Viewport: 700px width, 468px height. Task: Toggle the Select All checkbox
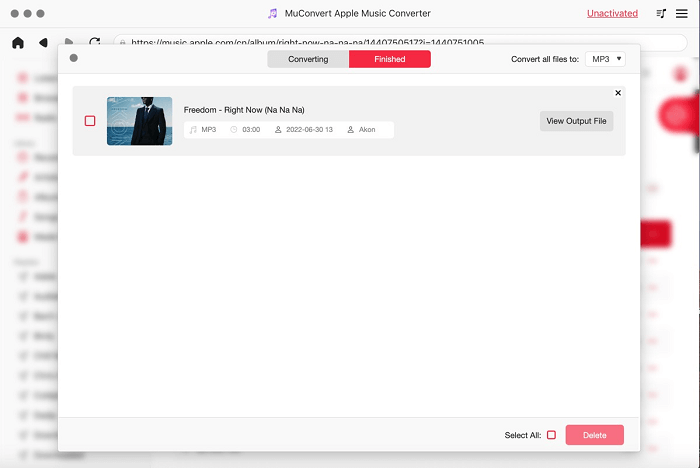click(x=551, y=435)
